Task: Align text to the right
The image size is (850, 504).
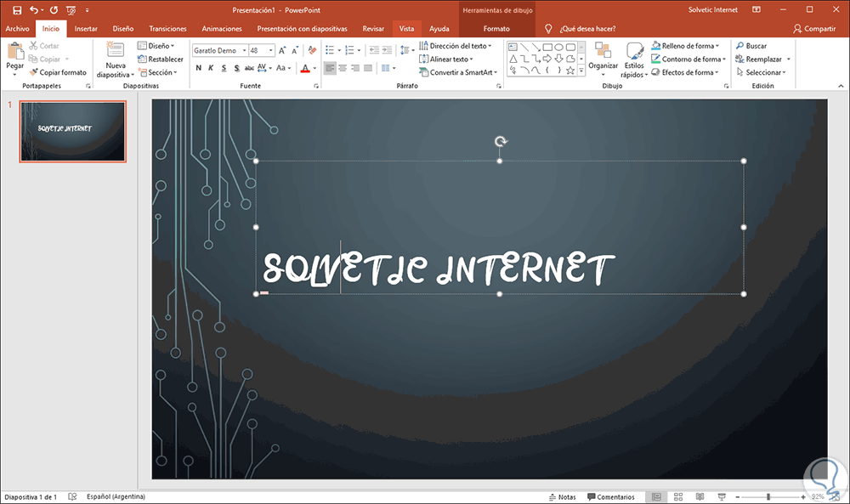Action: [x=355, y=68]
